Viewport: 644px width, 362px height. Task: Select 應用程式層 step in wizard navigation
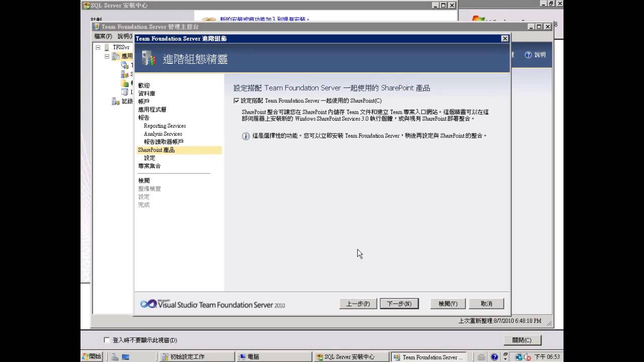[152, 110]
